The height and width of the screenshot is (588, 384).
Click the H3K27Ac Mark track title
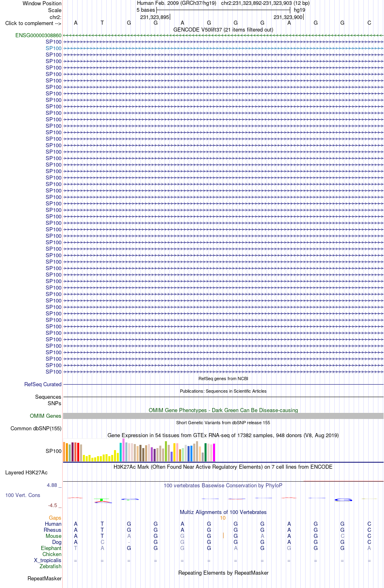point(223,467)
